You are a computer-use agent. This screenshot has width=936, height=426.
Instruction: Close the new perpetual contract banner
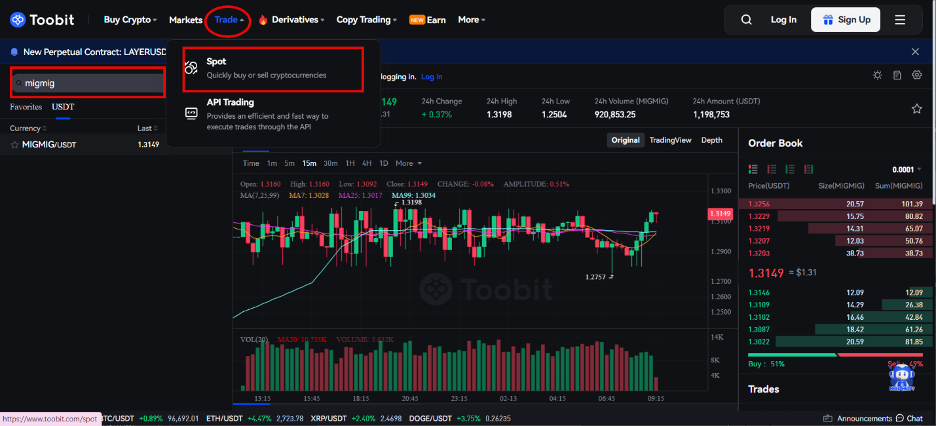pyautogui.click(x=915, y=51)
